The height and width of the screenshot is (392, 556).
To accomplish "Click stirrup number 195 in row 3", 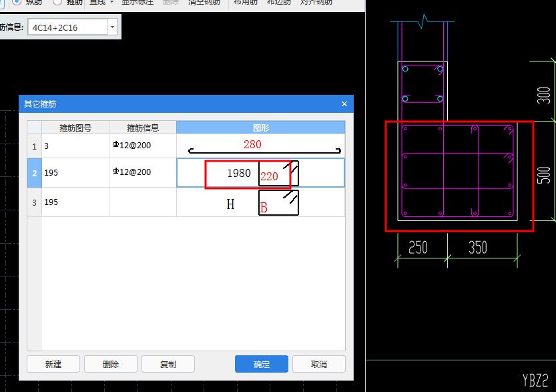I will [75, 202].
